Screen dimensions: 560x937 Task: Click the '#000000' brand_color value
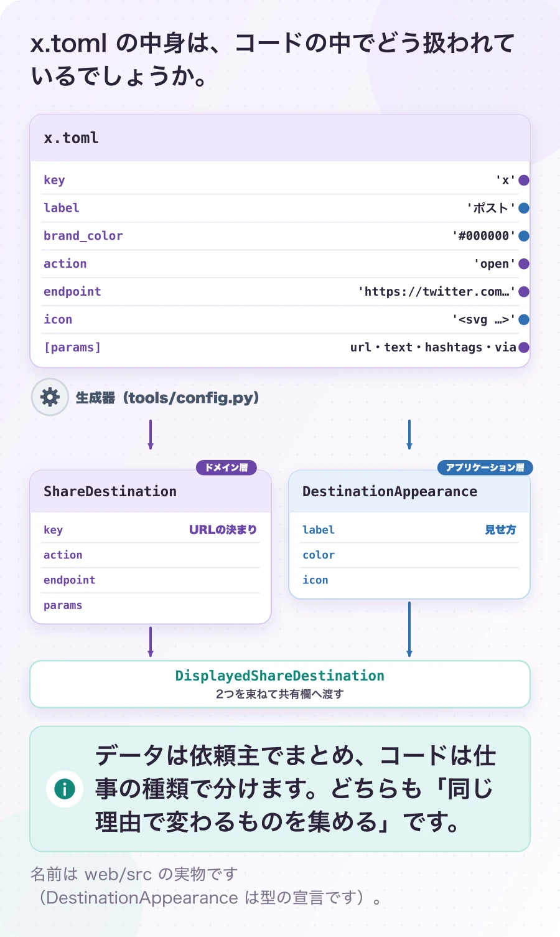point(484,236)
